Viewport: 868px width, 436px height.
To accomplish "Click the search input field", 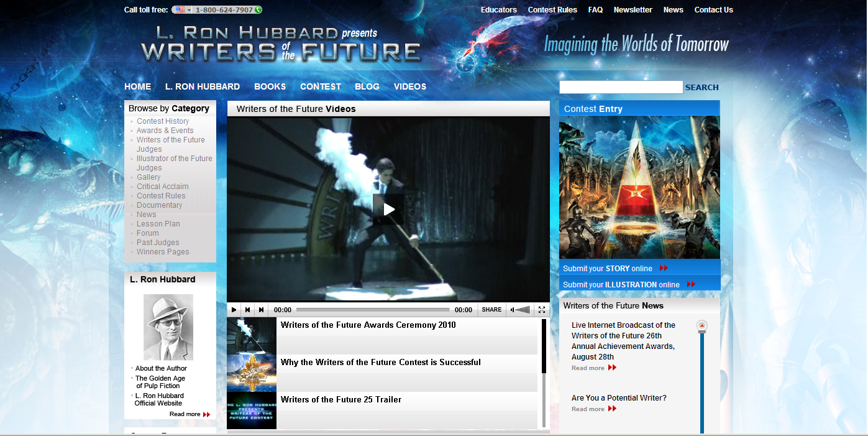I will point(621,87).
